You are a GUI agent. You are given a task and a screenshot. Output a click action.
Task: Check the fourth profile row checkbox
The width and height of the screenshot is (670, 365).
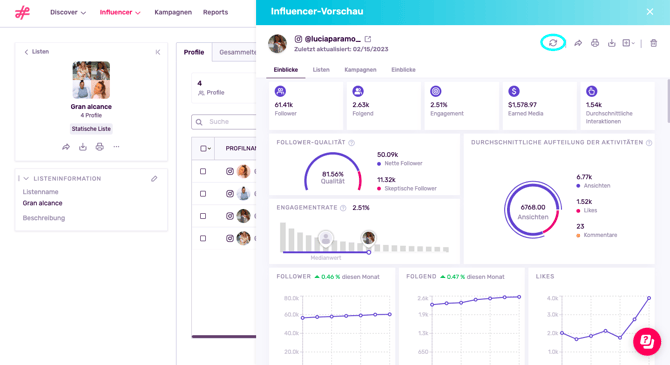click(x=203, y=238)
